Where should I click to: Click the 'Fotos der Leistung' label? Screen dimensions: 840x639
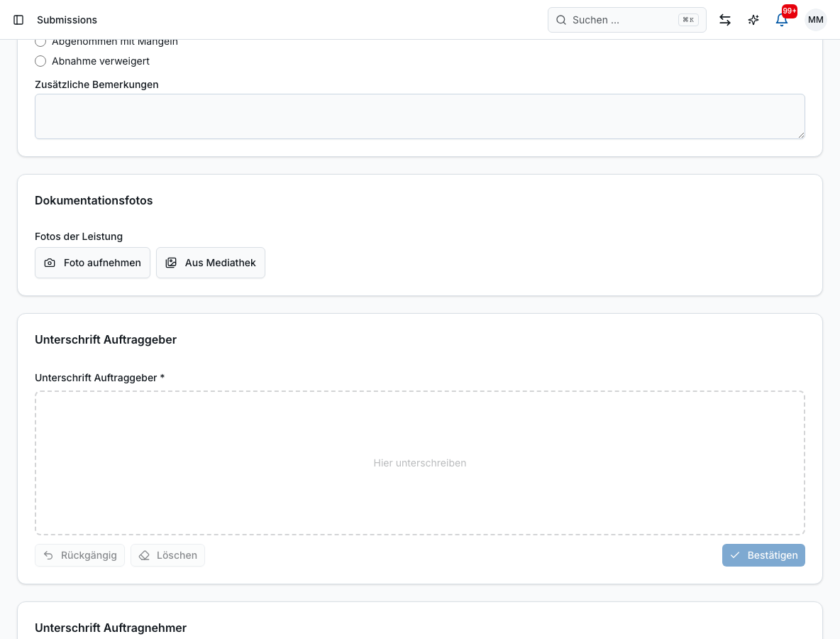79,236
